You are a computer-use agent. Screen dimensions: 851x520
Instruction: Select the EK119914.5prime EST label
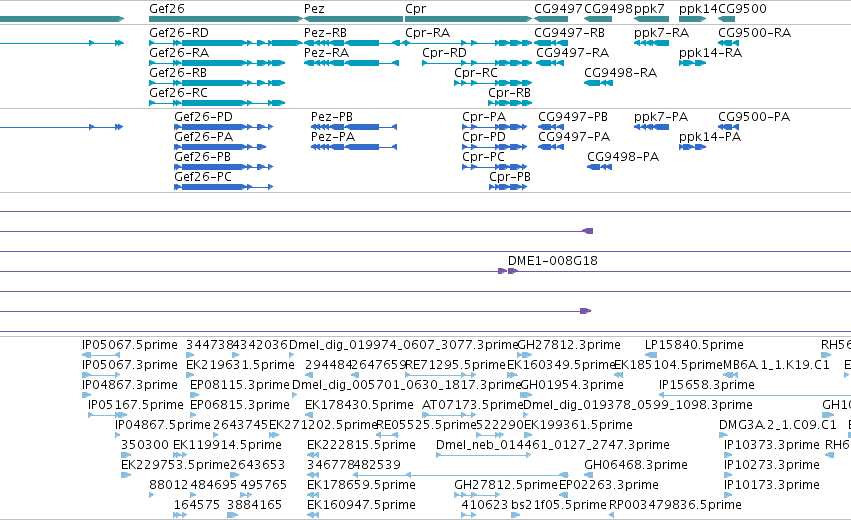coord(227,446)
